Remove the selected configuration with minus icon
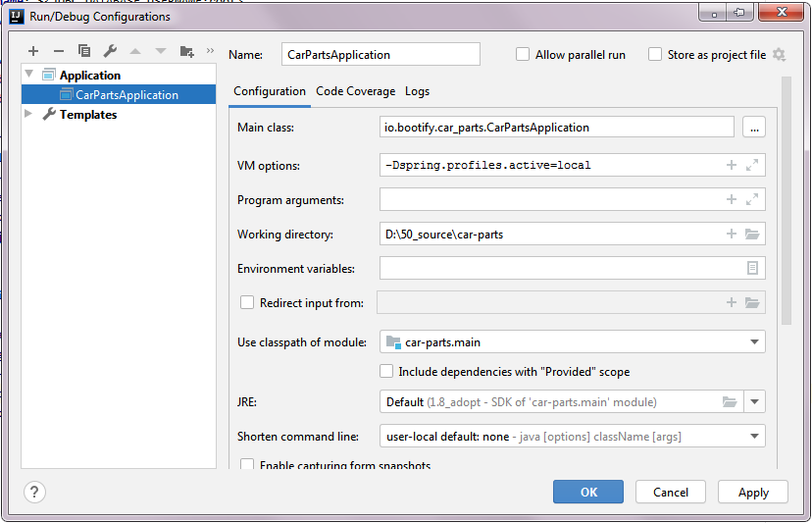The height and width of the screenshot is (523, 812). coord(59,51)
